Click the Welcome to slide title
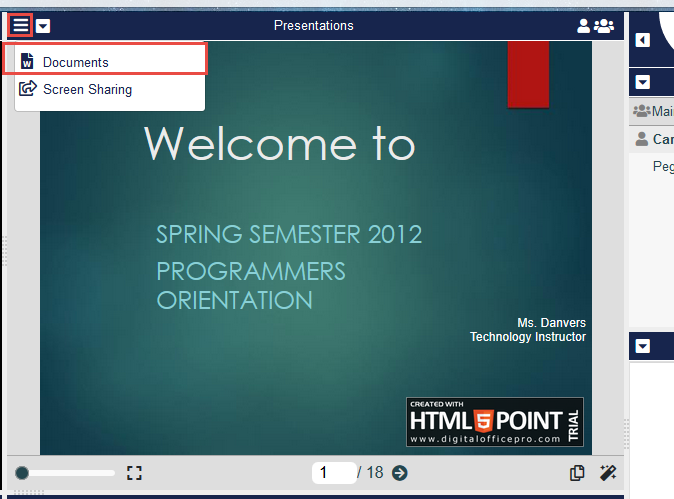674x499 pixels. tap(279, 143)
